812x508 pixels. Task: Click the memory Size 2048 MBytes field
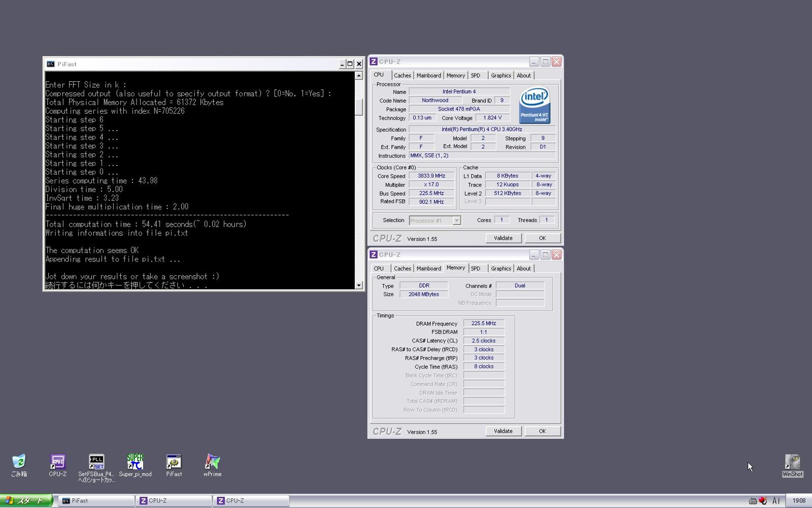click(x=424, y=294)
